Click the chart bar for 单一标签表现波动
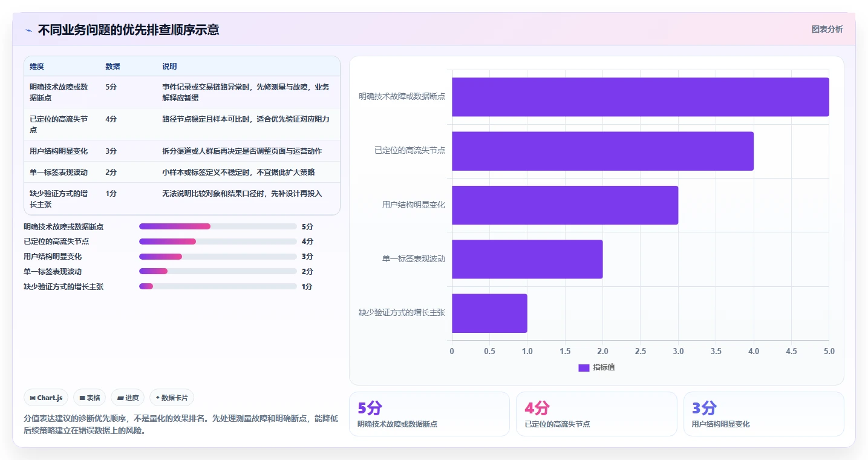The image size is (868, 460). pos(527,259)
